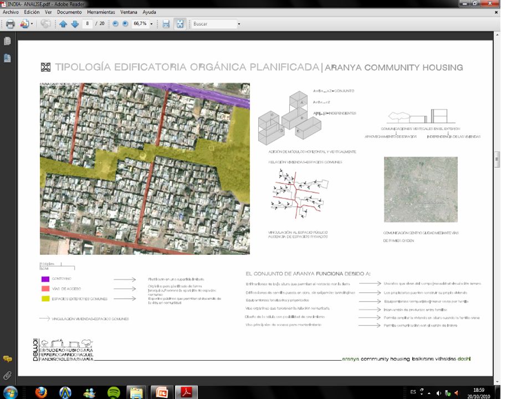Show hidden tray icons with the up arrow
Image resolution: width=532 pixels, height=399 pixels.
point(429,393)
